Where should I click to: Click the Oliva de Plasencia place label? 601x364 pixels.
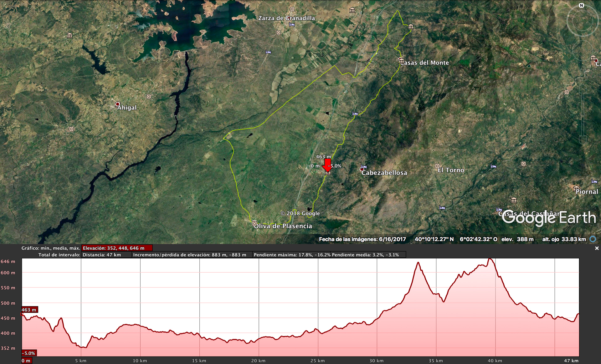click(x=283, y=226)
